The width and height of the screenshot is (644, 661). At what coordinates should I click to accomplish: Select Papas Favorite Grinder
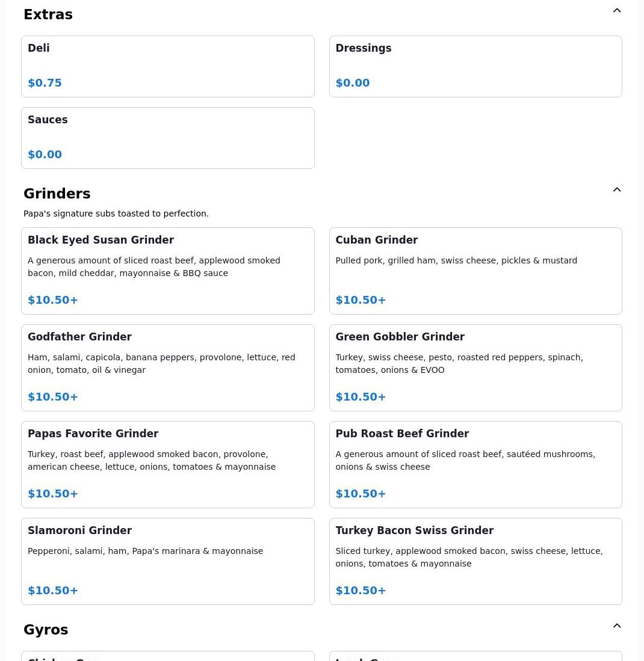click(x=167, y=464)
